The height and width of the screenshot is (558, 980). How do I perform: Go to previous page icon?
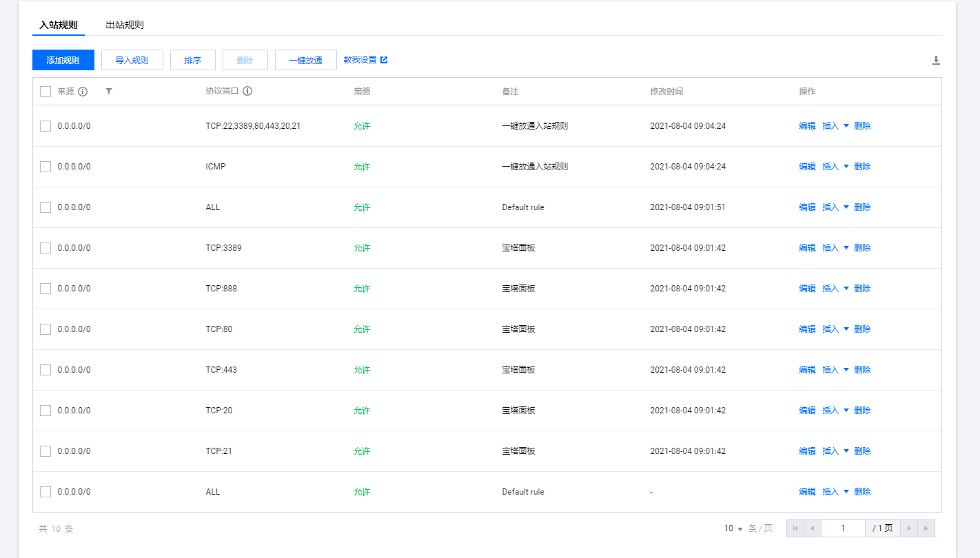click(x=812, y=528)
